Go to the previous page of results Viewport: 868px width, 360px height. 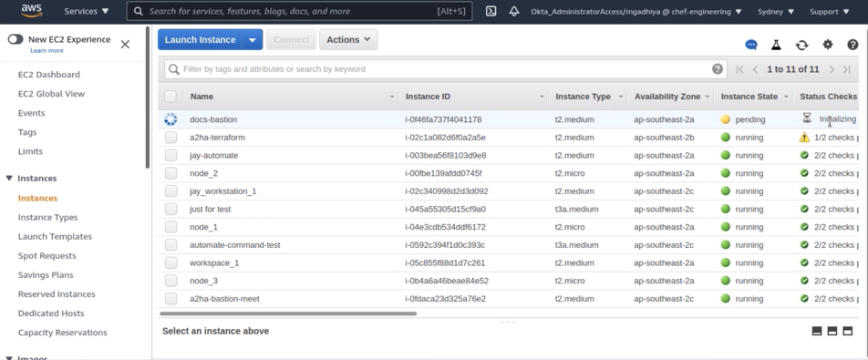click(755, 69)
